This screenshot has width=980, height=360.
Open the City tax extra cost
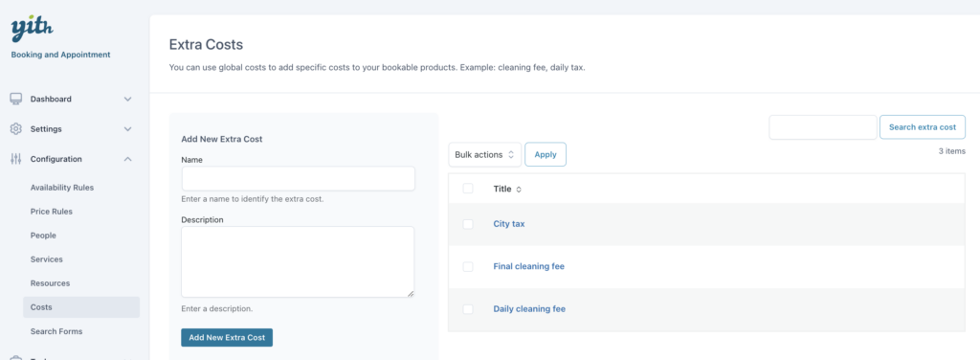tap(509, 224)
